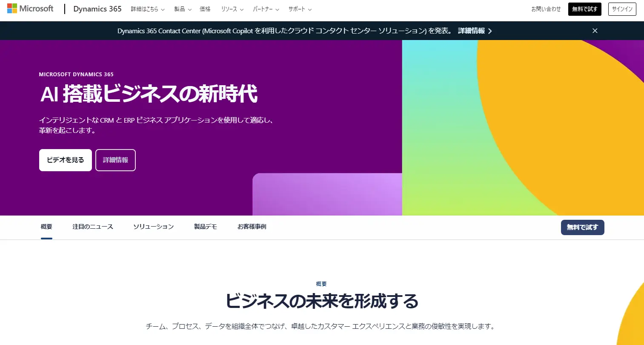Open the Dynamics 365 home link
The height and width of the screenshot is (345, 644).
pos(97,9)
